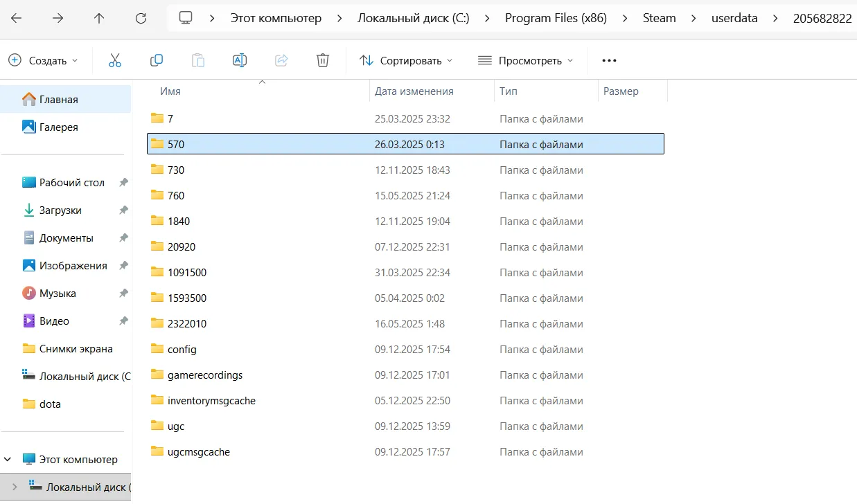Viewport: 857px width, 504px height.
Task: Open the three-dots more options menu
Action: [609, 60]
